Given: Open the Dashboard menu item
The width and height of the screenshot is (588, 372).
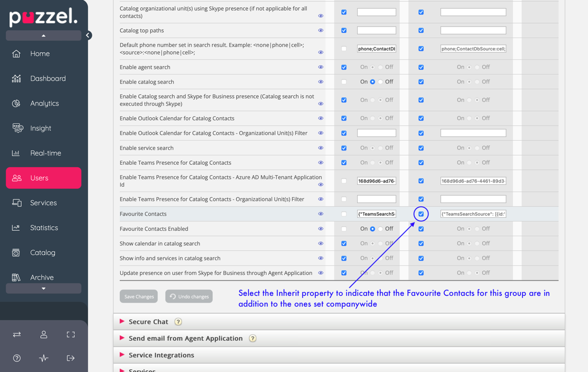Looking at the screenshot, I should [47, 78].
